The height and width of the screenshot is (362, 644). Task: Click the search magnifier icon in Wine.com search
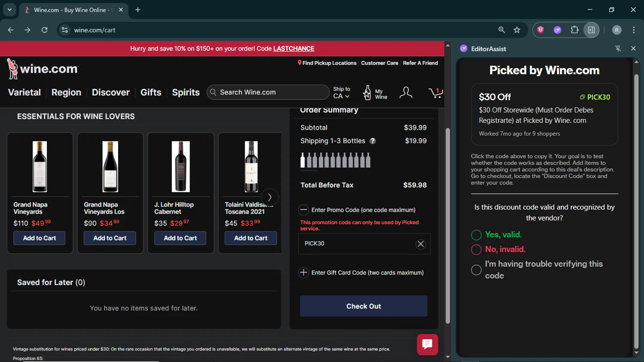pos(213,92)
